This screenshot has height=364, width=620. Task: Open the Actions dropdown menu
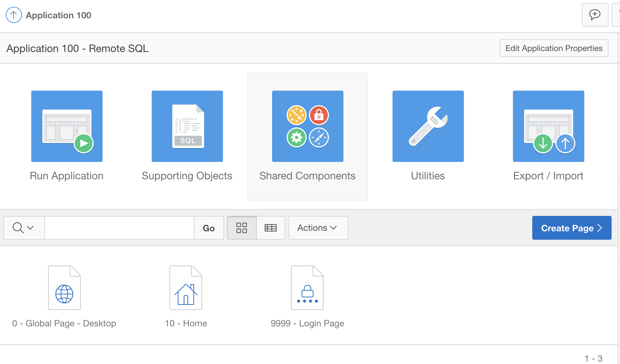(318, 228)
